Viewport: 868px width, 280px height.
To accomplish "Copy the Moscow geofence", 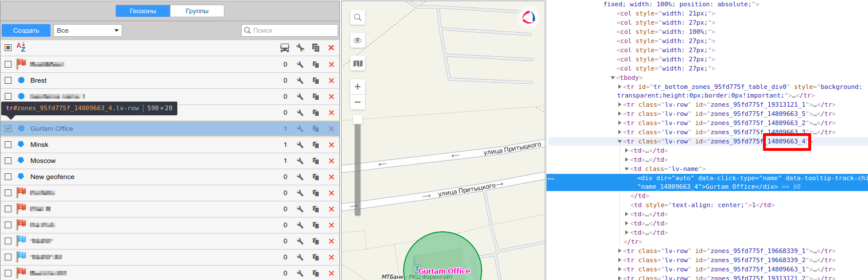I will [316, 161].
